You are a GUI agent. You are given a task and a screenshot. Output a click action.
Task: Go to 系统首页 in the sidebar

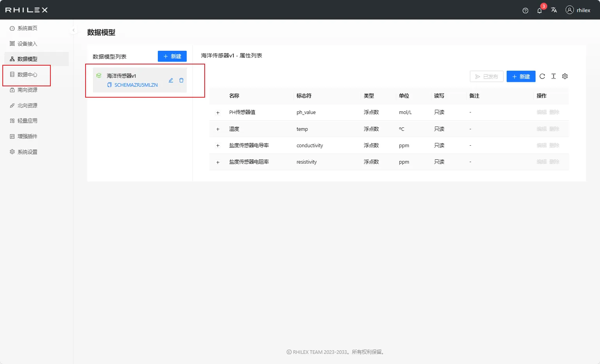37,28
